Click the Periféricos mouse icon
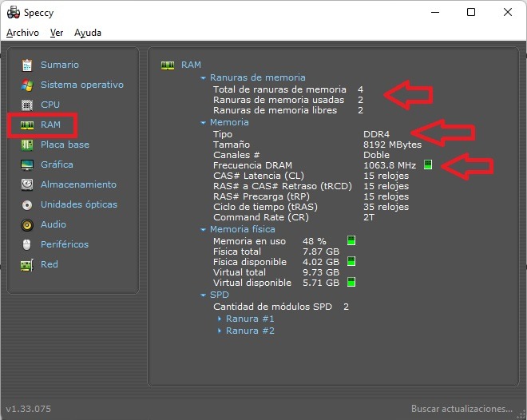The width and height of the screenshot is (527, 420). point(27,244)
